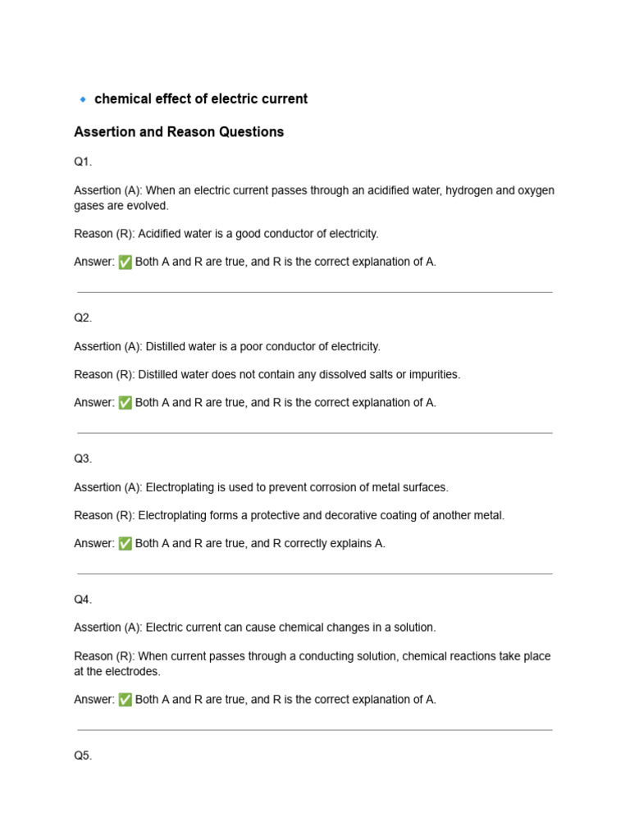The width and height of the screenshot is (630, 840).
Task: Click the Q4. label
Action: tap(83, 600)
